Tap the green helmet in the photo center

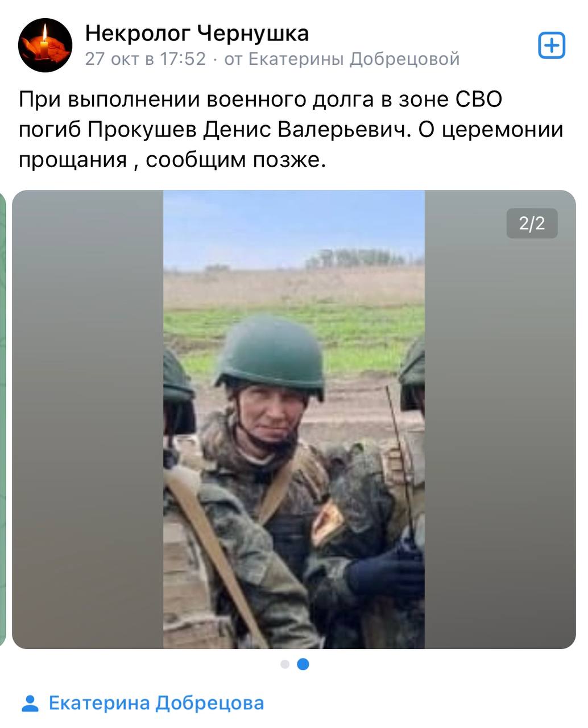(x=270, y=357)
